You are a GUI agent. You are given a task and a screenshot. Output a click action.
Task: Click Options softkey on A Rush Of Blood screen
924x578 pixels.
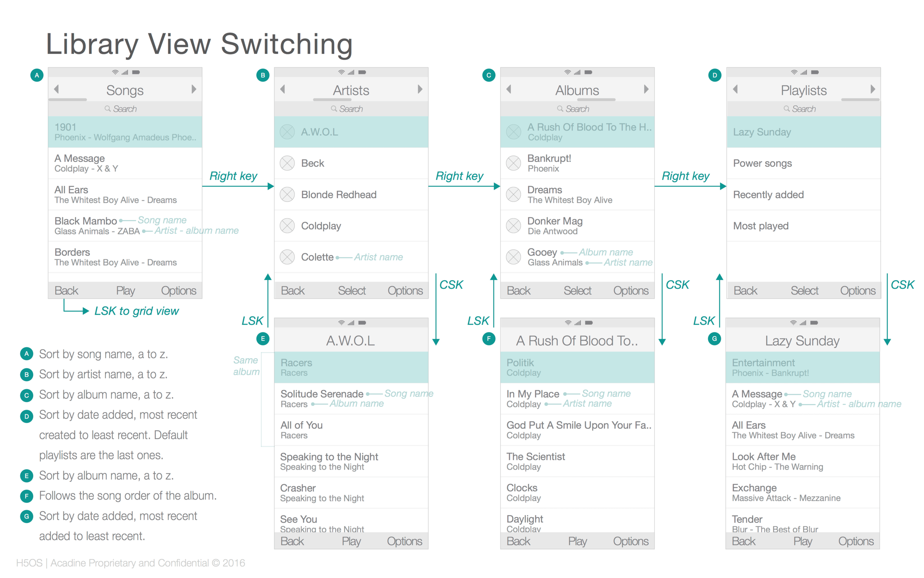[x=630, y=541]
